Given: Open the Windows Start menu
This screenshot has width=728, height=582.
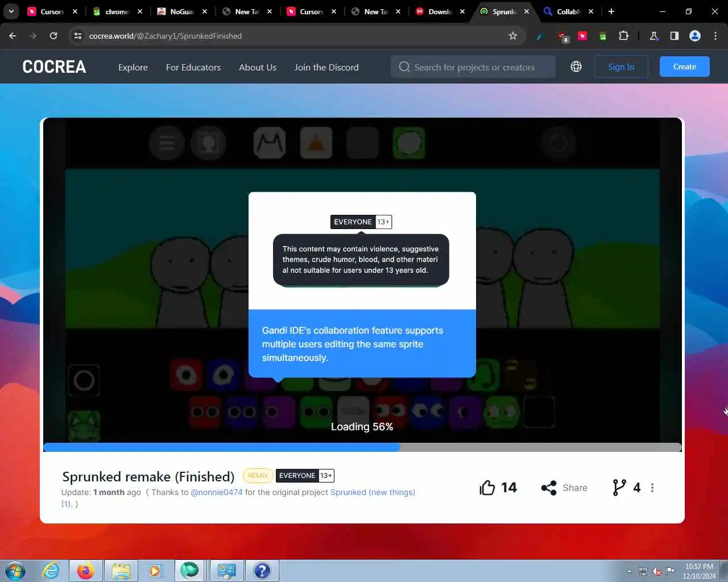Looking at the screenshot, I should point(15,571).
